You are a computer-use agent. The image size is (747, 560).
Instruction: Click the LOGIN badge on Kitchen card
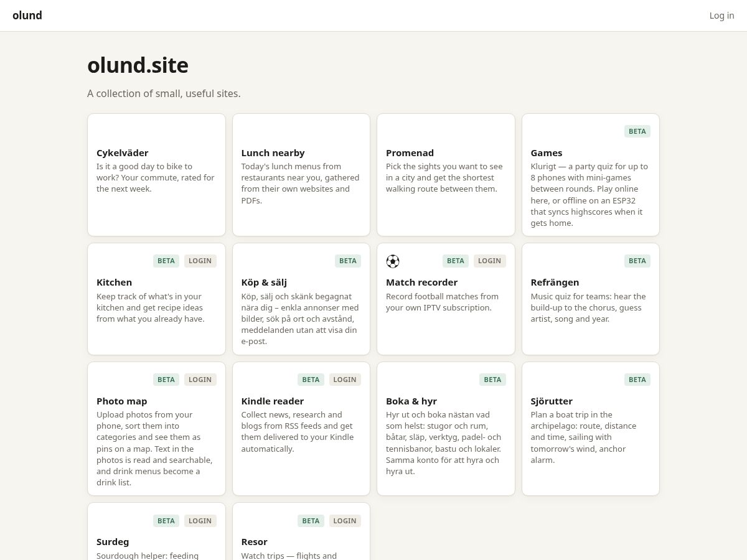tap(200, 261)
